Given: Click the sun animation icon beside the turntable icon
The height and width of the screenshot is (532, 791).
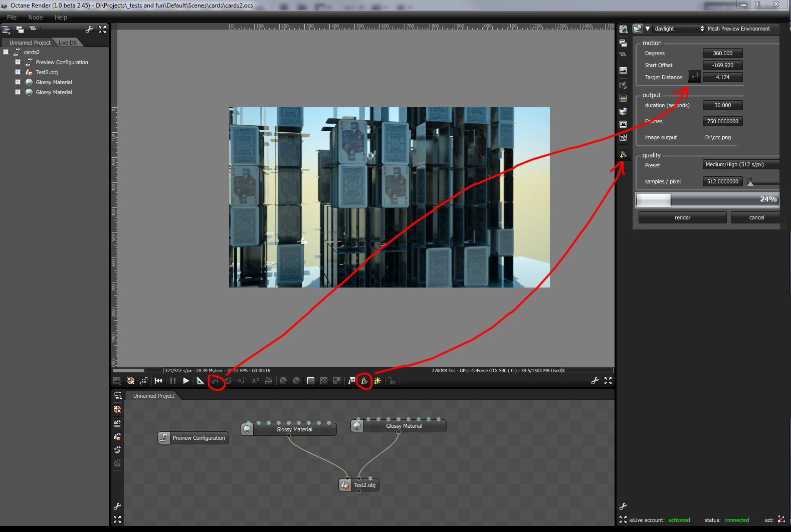Looking at the screenshot, I should 377,381.
